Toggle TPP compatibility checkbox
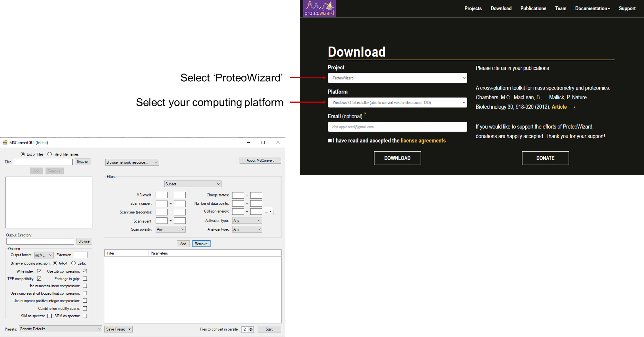This screenshot has width=644, height=337. [x=39, y=279]
